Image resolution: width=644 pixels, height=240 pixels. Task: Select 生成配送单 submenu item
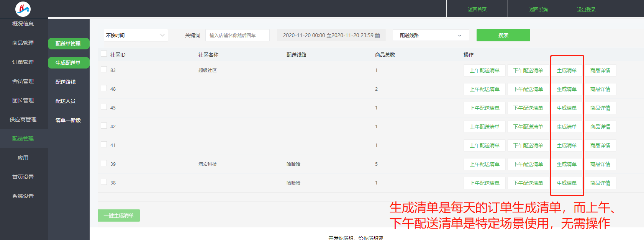click(69, 63)
